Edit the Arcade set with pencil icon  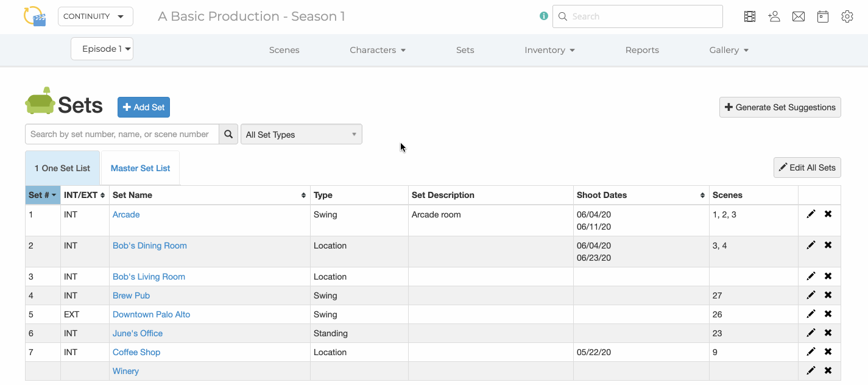click(x=811, y=214)
